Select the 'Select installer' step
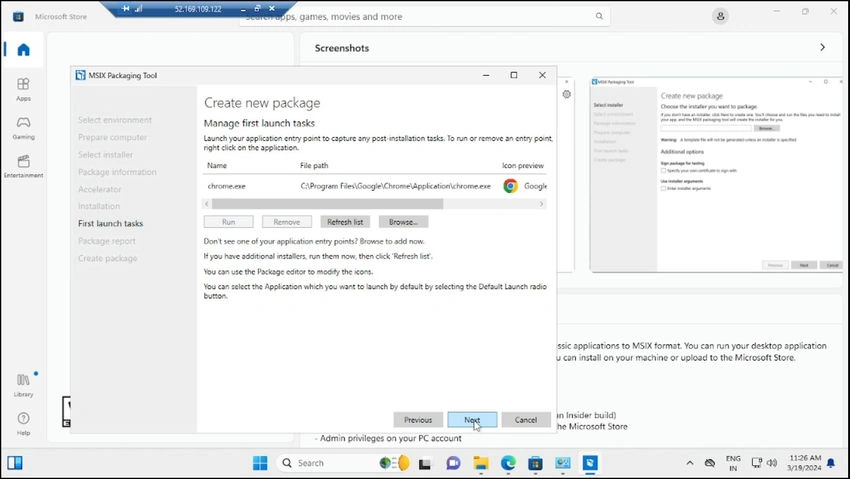Screen dimensions: 850x479 (x=105, y=154)
